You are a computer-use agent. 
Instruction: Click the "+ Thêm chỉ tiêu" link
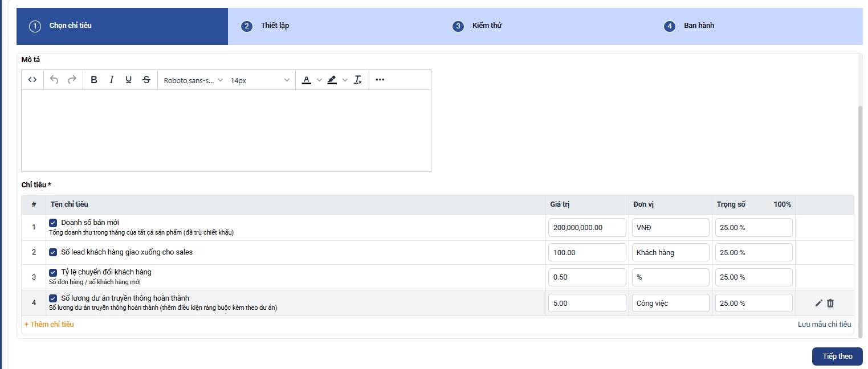[49, 325]
